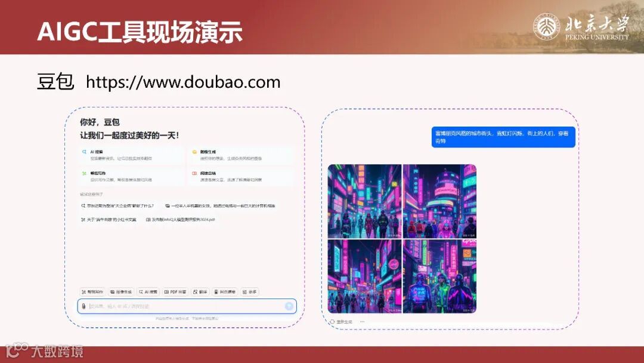The image size is (644, 363).
Task: Expand the 更多 more tools menu
Action: tap(249, 291)
